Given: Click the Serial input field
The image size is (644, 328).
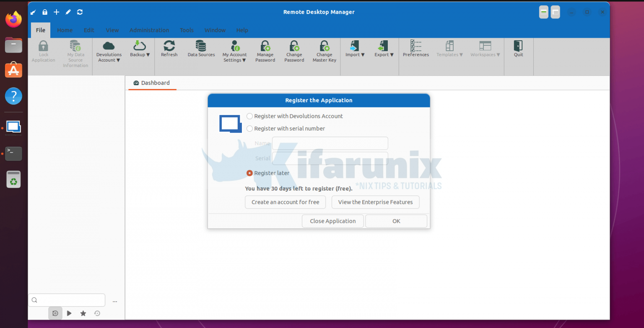Looking at the screenshot, I should (x=330, y=159).
